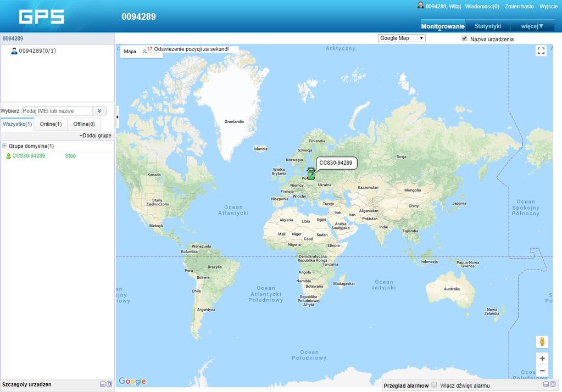Click the IMEI or name search field
The height and width of the screenshot is (392, 562).
pyautogui.click(x=57, y=111)
